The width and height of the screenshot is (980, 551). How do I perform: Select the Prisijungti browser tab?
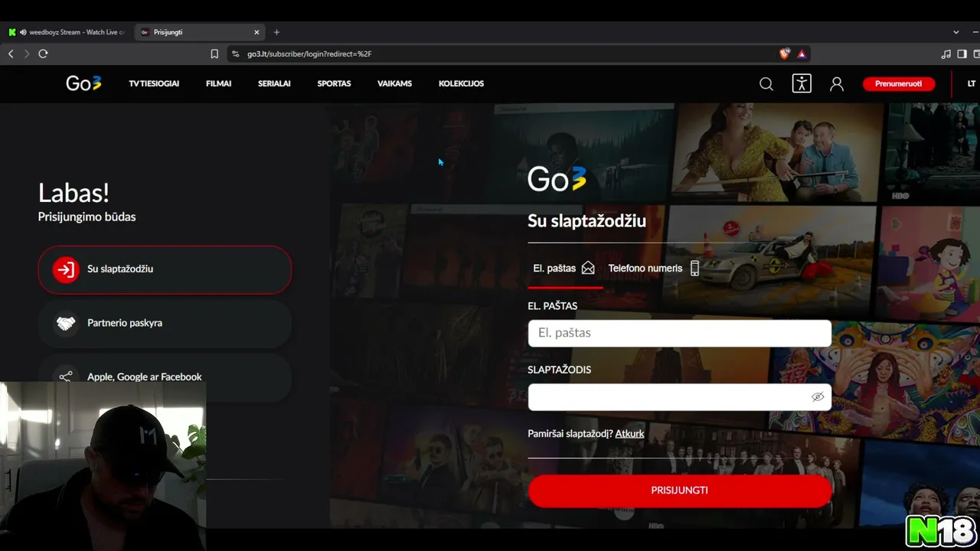tap(201, 32)
